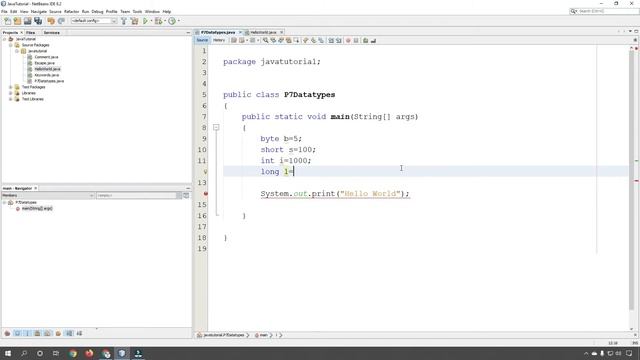Image resolution: width=640 pixels, height=360 pixels.
Task: Click the Find Selection magnifier in editor toolbar
Action: pyautogui.click(x=265, y=40)
